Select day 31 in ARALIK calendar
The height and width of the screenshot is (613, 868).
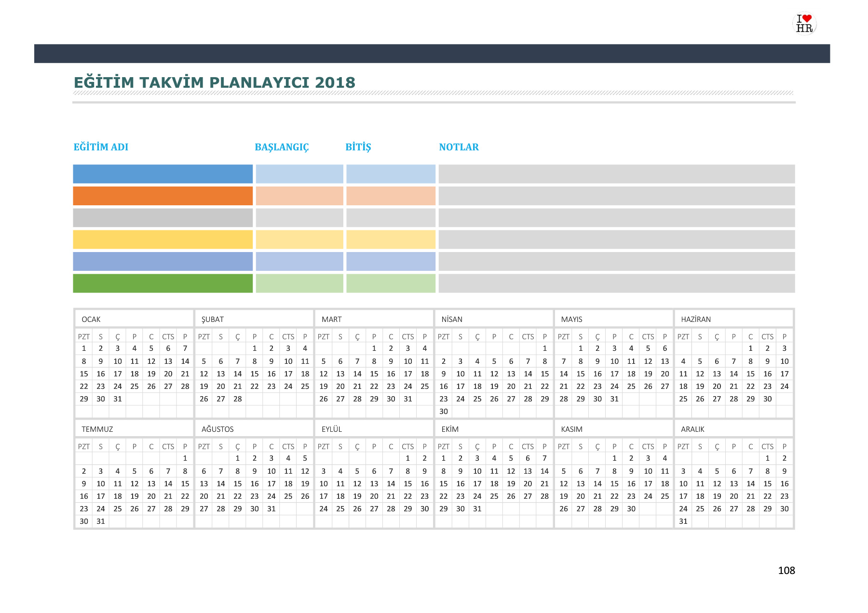(683, 521)
